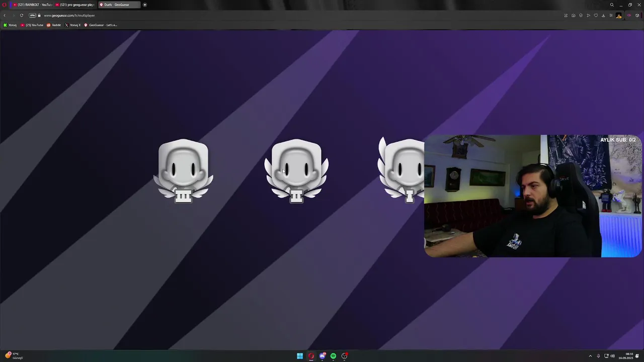This screenshot has width=644, height=362.
Task: Open the (25) YouTube bookmark
Action: tap(32, 25)
